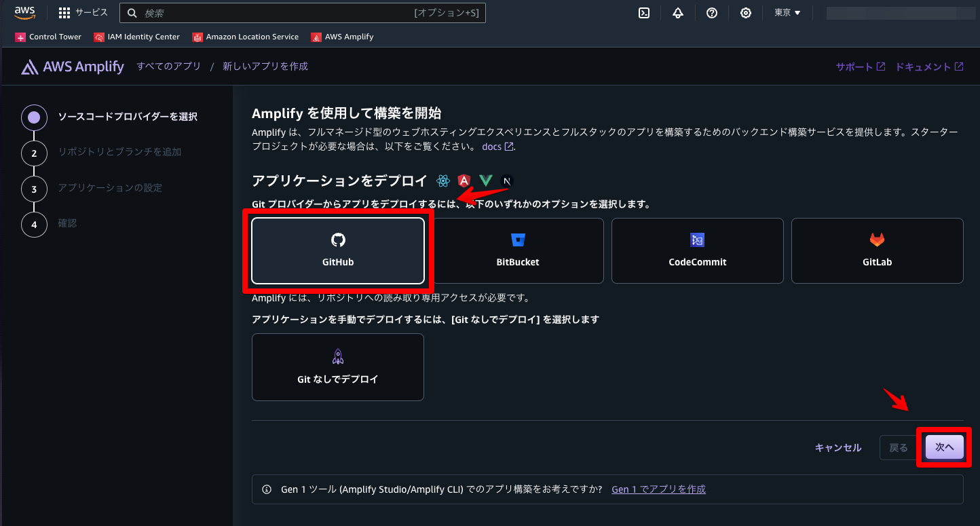Click the キャンセル button
The height and width of the screenshot is (526, 980).
click(838, 448)
